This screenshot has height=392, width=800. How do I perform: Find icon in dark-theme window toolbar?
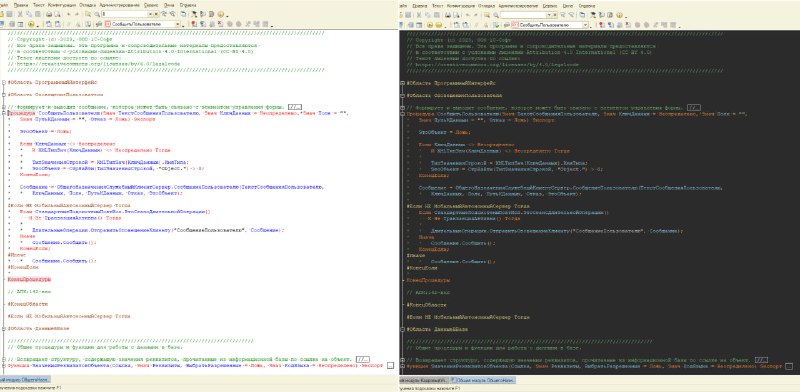point(487,15)
